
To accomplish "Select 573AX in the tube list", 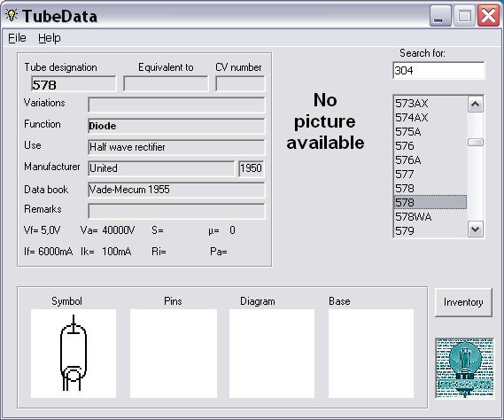I will (430, 104).
